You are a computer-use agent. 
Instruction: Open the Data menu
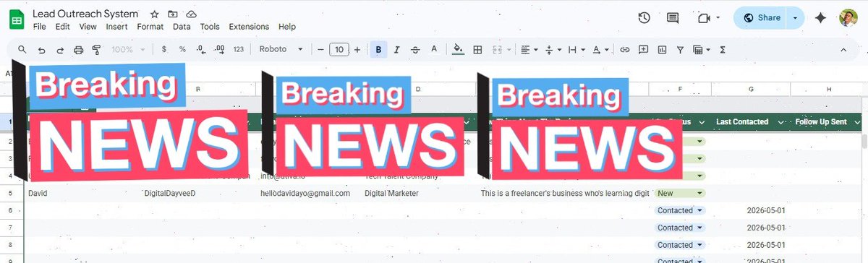point(182,27)
